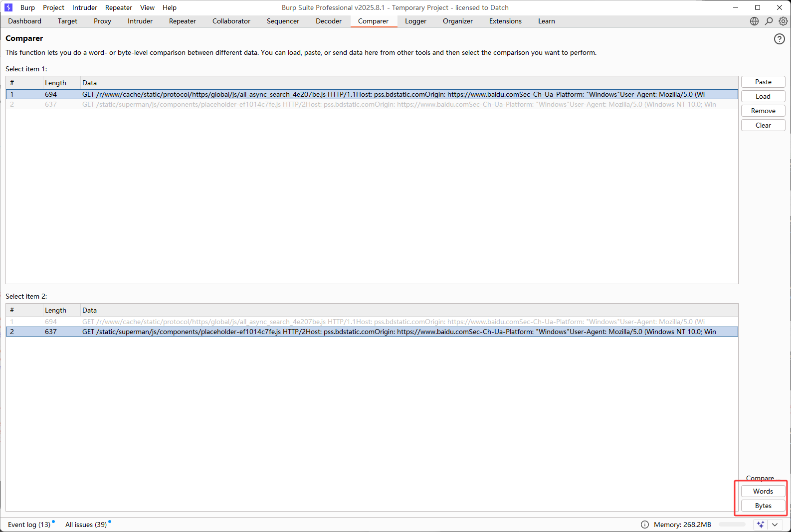Viewport: 791px width, 532px height.
Task: Select row 637 in item 2 table
Action: tap(372, 332)
